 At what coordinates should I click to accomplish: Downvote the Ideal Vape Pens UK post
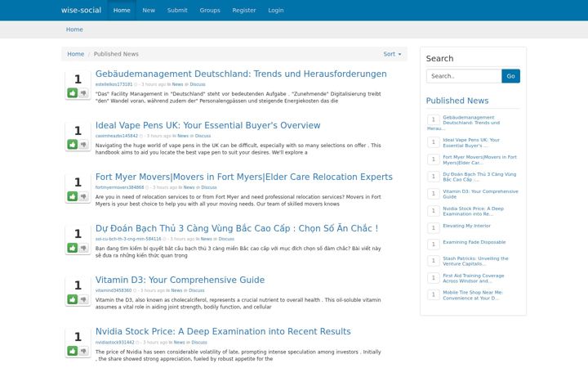83,144
